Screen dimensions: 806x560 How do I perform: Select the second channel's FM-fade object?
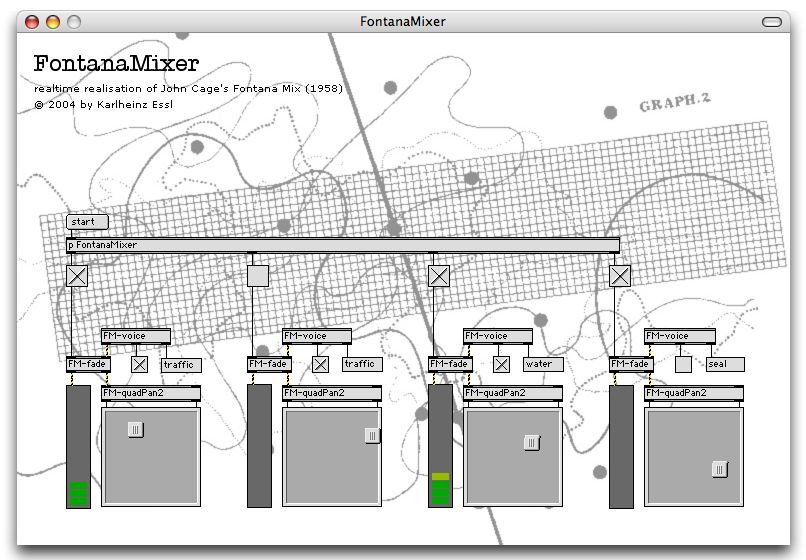click(269, 364)
